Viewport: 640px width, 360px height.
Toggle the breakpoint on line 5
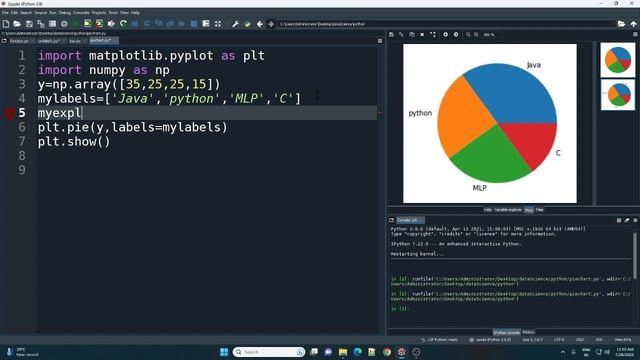click(x=9, y=113)
